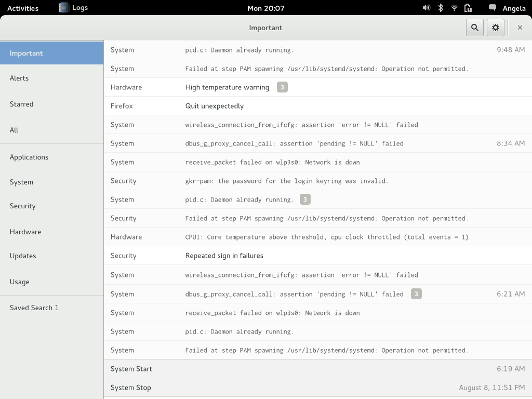Viewport: 532px width, 399px height.
Task: Click the System Stop row
Action: [x=318, y=388]
